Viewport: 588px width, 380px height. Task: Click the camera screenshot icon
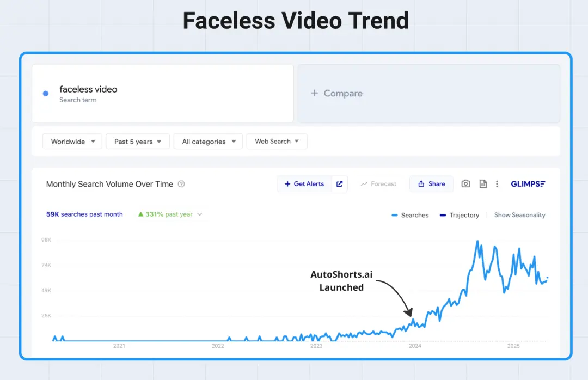(465, 184)
